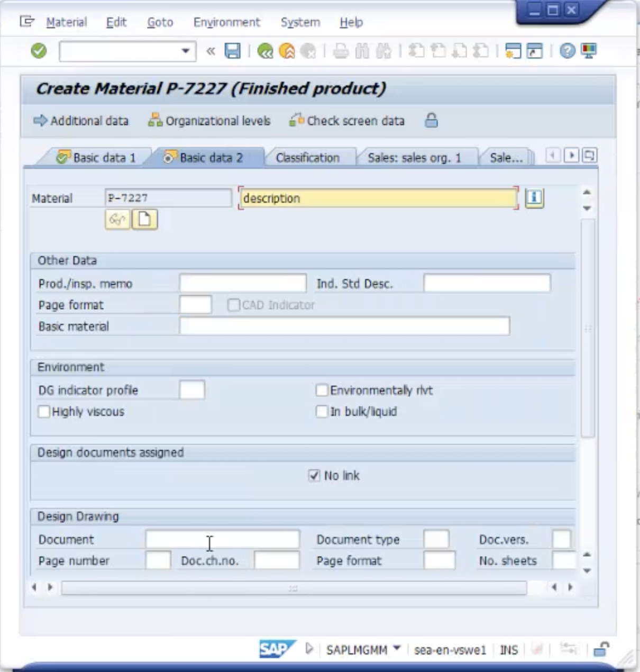Click the Additional data button
The height and width of the screenshot is (672, 640).
(x=83, y=121)
